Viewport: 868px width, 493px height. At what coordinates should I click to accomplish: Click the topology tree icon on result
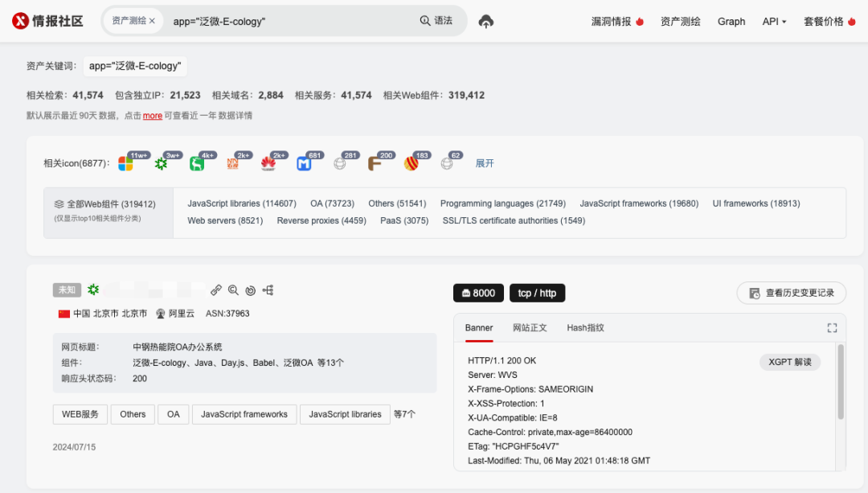[268, 290]
